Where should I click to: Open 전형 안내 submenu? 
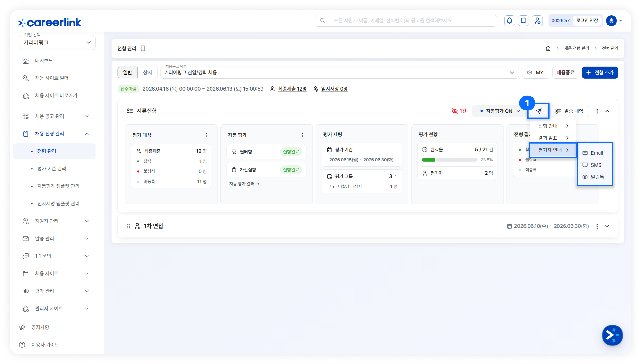[x=553, y=126]
